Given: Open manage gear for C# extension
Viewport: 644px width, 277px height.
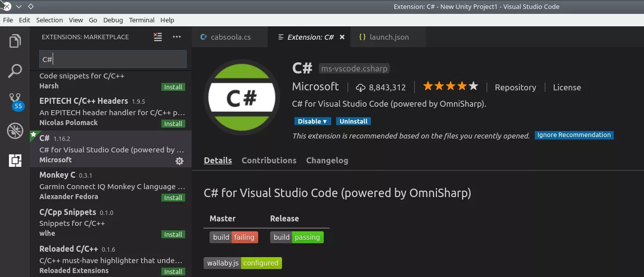Looking at the screenshot, I should coord(180,161).
